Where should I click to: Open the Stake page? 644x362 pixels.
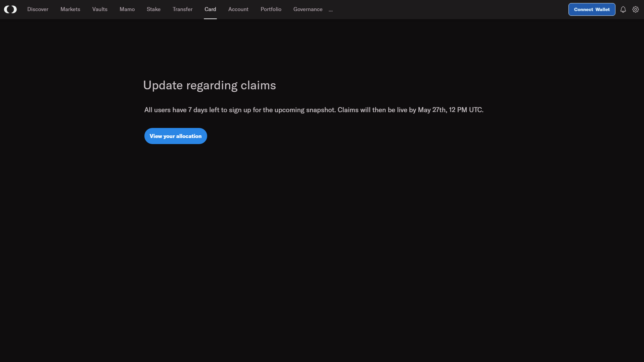[x=153, y=9]
